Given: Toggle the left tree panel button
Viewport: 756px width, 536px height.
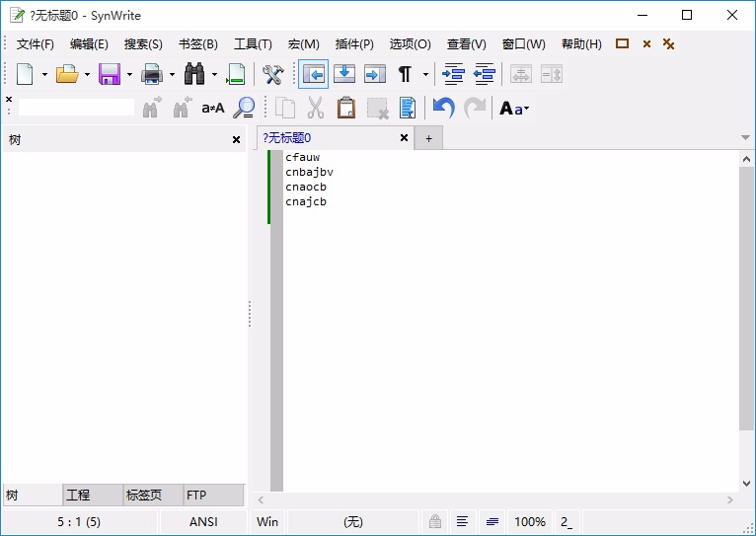Looking at the screenshot, I should click(x=314, y=74).
